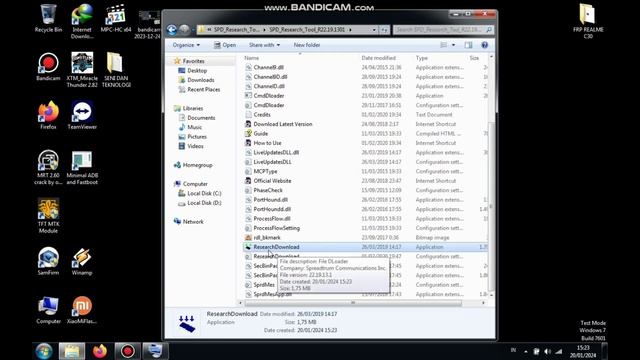
Task: Sort files by Name column header
Action: coord(251,58)
